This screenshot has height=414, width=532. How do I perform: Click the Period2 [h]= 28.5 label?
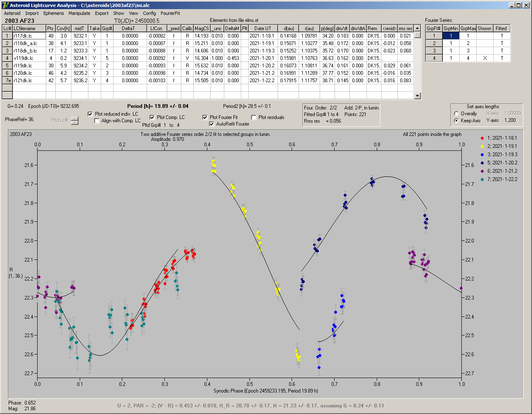point(247,106)
